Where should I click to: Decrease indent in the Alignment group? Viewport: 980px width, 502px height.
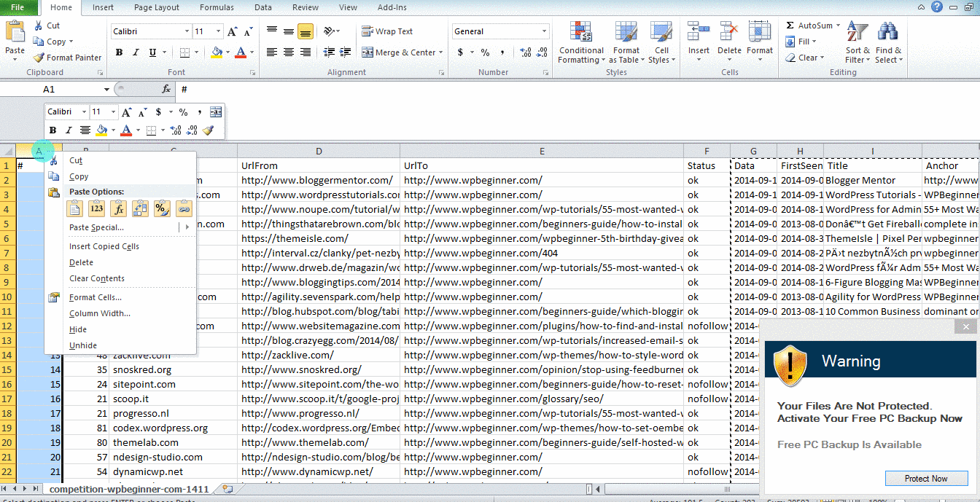[x=329, y=52]
